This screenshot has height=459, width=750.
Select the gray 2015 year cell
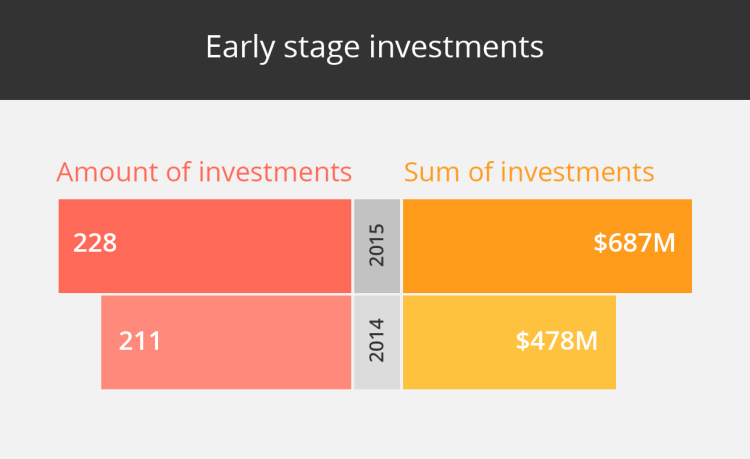[377, 246]
